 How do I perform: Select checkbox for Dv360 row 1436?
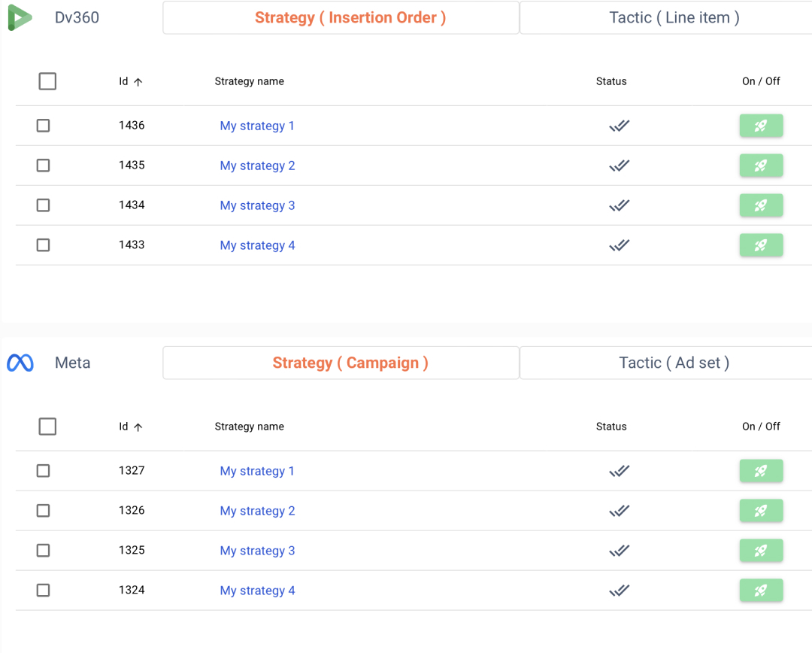44,126
